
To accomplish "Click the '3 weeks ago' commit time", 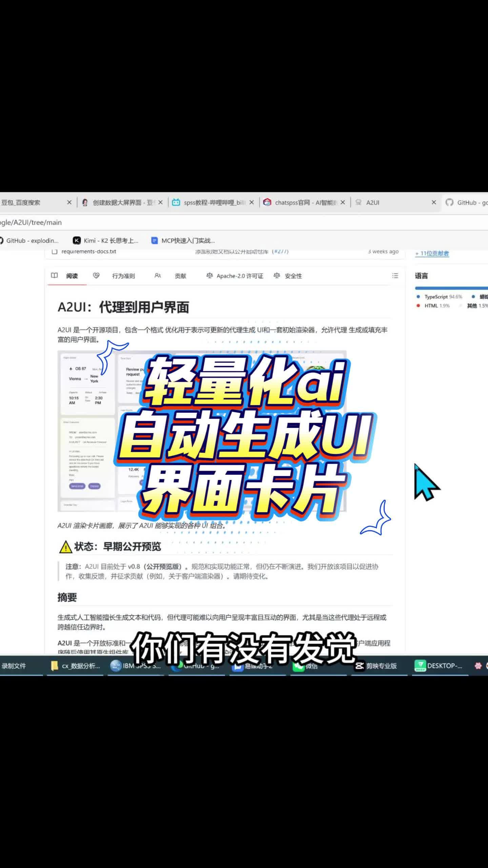I will (x=383, y=252).
